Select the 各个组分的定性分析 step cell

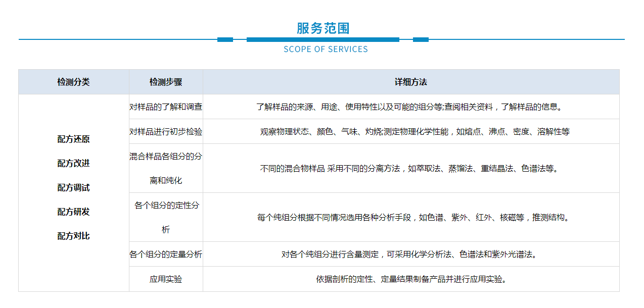[166, 217]
